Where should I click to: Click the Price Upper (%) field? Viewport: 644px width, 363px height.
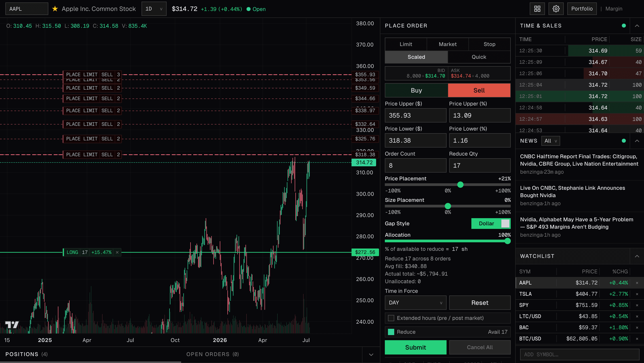[x=480, y=115]
